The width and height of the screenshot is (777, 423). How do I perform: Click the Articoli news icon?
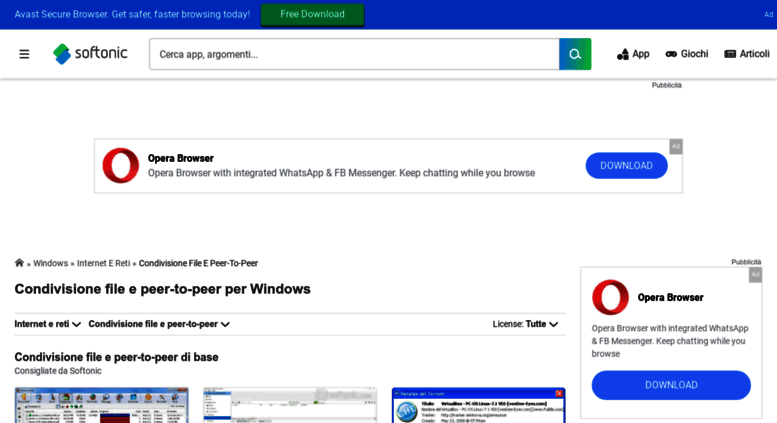coord(730,54)
